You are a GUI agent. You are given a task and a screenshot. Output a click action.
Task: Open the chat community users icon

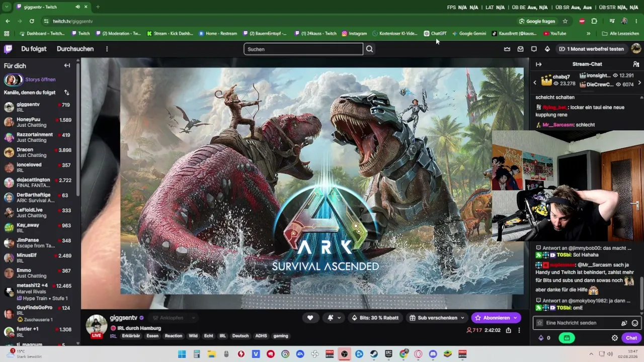coord(636,64)
